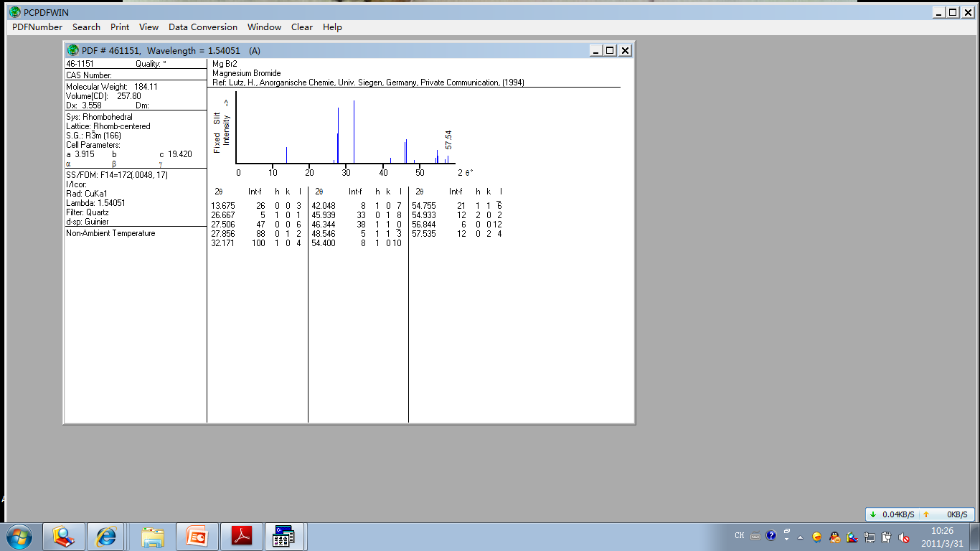The image size is (980, 551).
Task: Click the blue help question mark tray icon
Action: tap(771, 535)
